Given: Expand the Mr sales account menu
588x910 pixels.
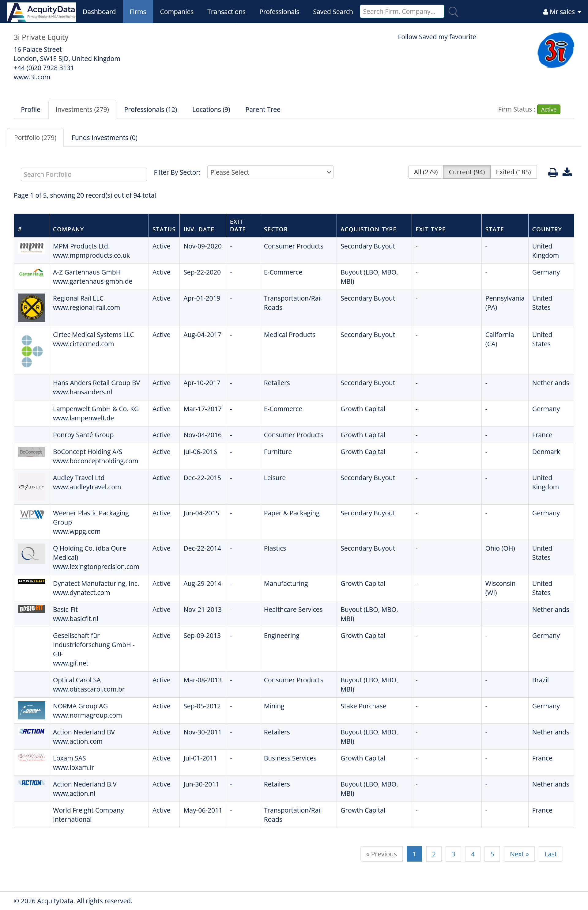Looking at the screenshot, I should tap(561, 11).
